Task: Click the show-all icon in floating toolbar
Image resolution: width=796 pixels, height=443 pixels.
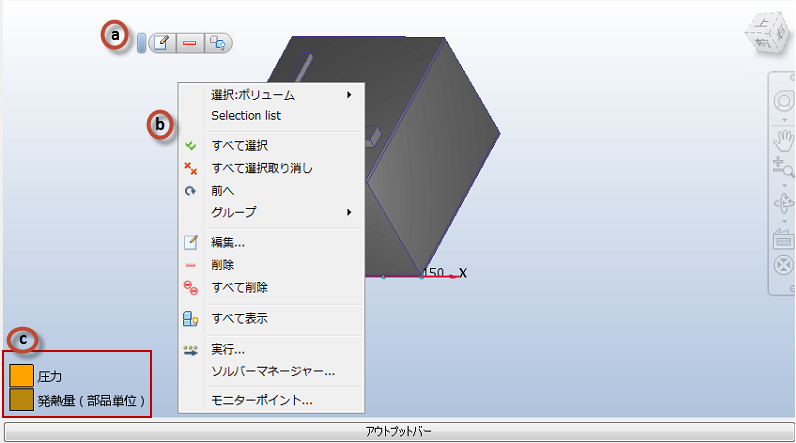Action: 218,43
